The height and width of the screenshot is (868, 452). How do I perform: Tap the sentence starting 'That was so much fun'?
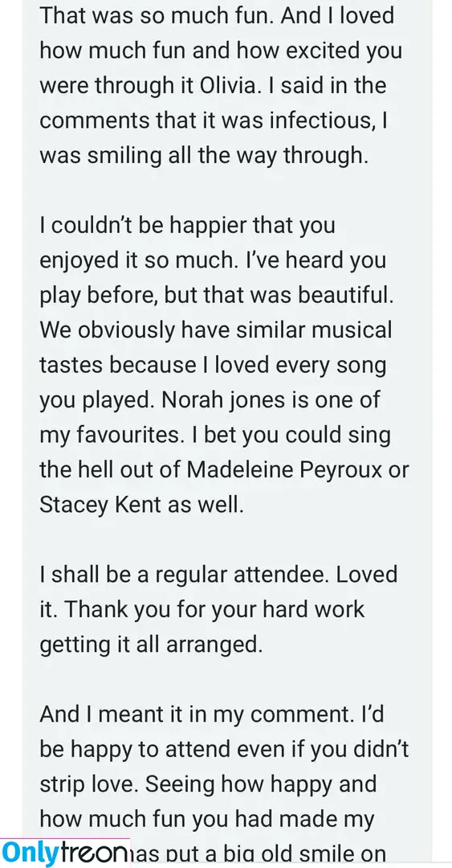coord(156,16)
